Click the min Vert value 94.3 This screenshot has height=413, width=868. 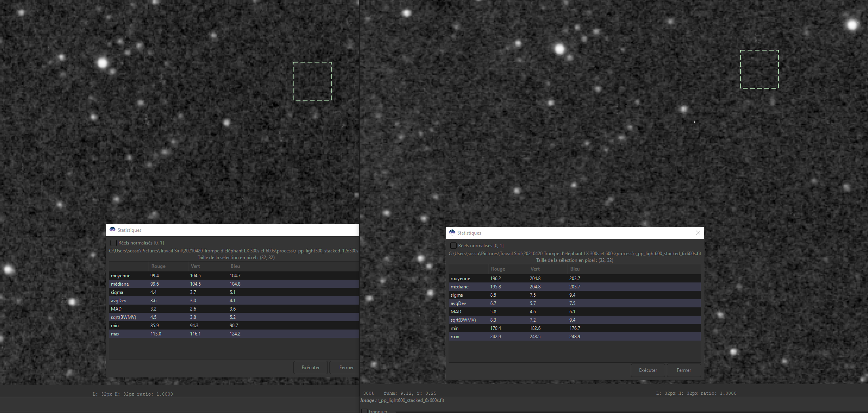tap(194, 326)
